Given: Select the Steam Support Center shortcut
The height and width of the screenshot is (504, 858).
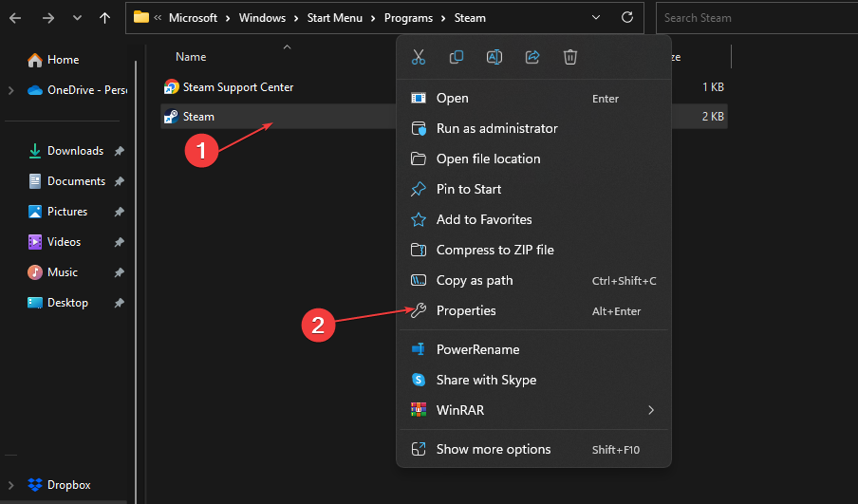Looking at the screenshot, I should pos(238,87).
